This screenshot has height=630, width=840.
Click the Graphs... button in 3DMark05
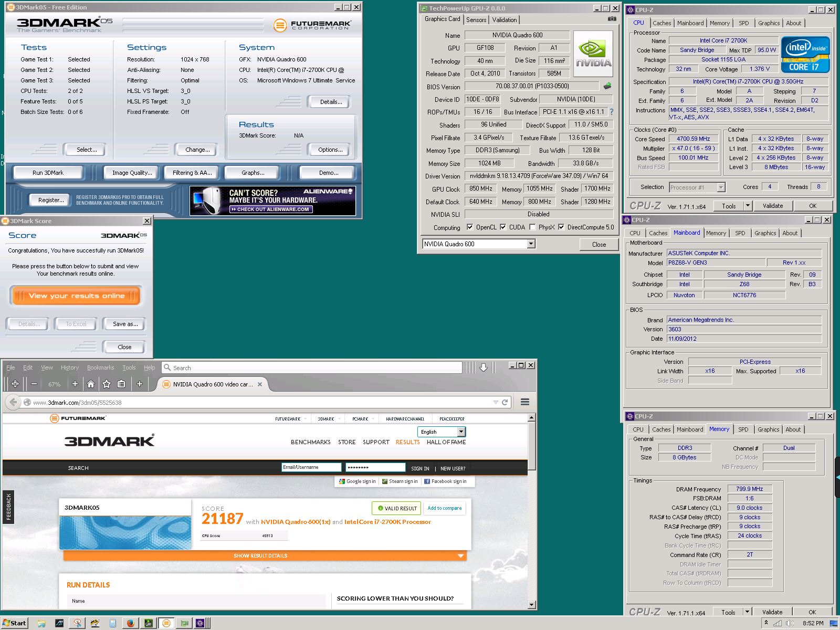coord(253,172)
